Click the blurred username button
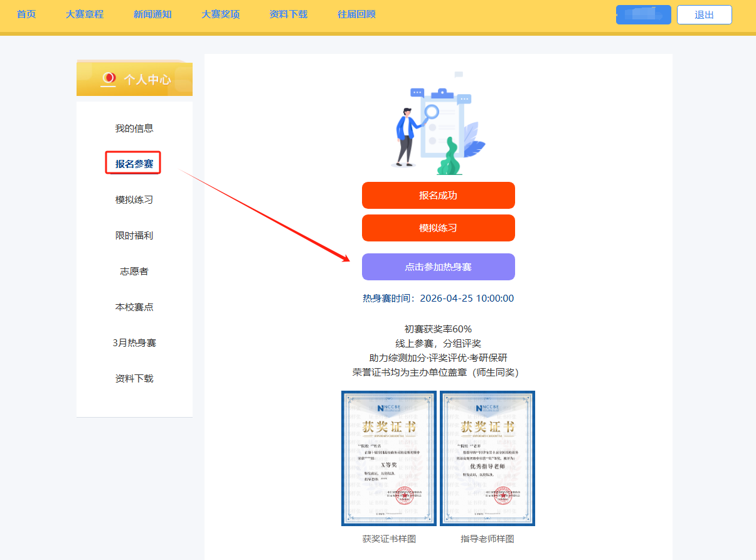 [643, 15]
